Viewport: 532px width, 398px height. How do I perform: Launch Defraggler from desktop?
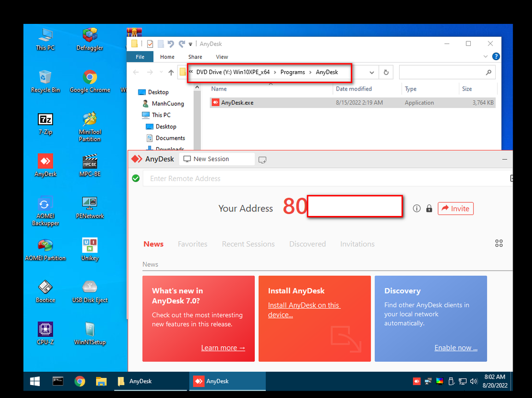[x=90, y=39]
